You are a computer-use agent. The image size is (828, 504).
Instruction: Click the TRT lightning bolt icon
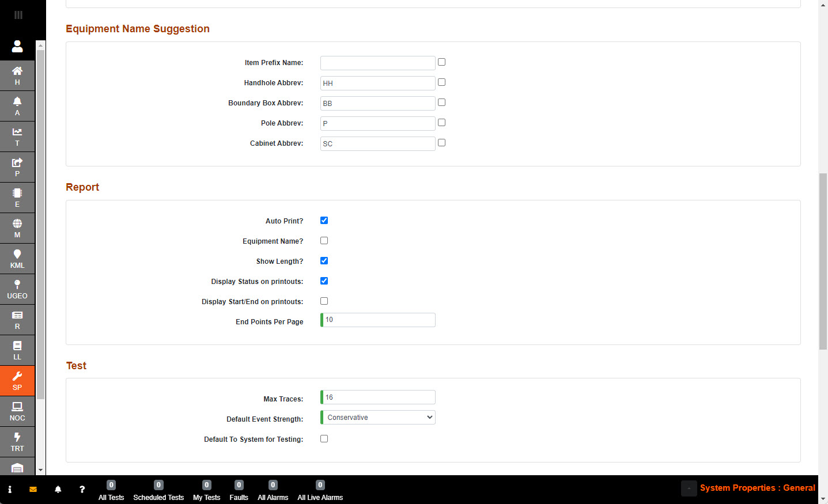coord(17,442)
